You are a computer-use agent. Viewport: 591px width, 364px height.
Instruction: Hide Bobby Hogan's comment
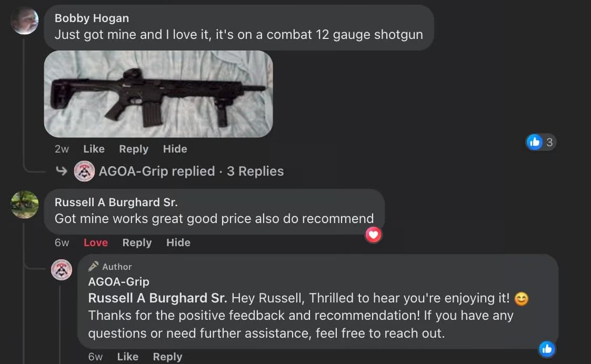pyautogui.click(x=175, y=149)
